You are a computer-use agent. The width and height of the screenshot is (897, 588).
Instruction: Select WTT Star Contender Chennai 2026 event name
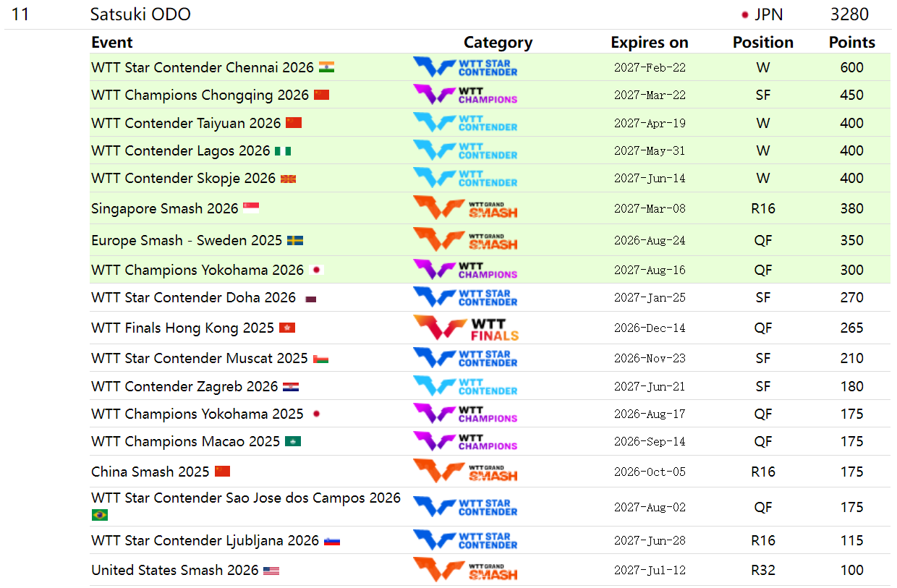[x=203, y=67]
